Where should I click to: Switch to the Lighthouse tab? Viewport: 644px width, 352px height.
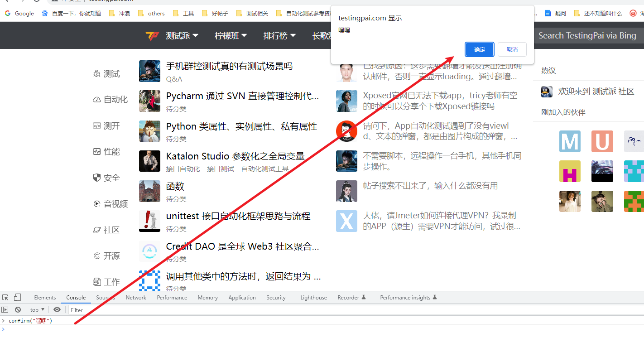coord(313,298)
